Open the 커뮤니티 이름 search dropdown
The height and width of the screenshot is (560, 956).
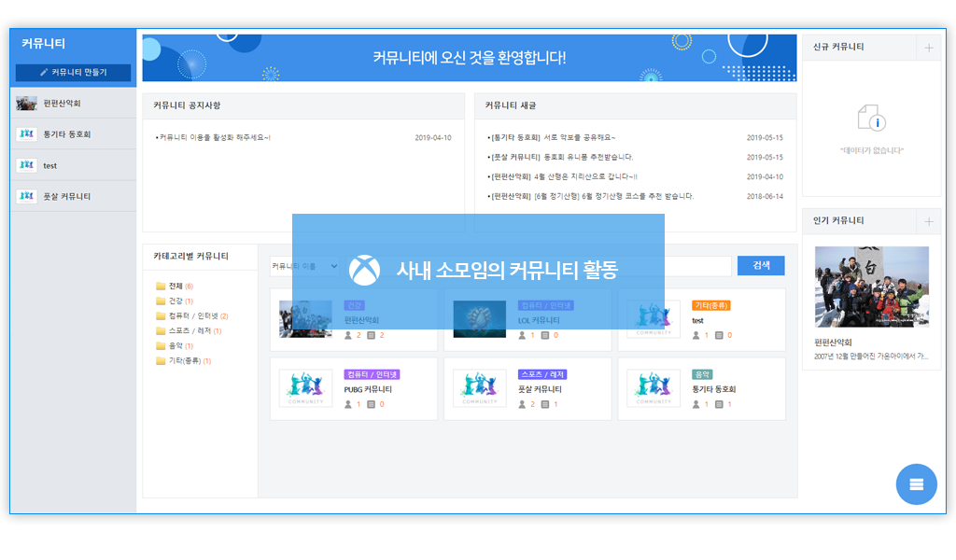pyautogui.click(x=304, y=267)
